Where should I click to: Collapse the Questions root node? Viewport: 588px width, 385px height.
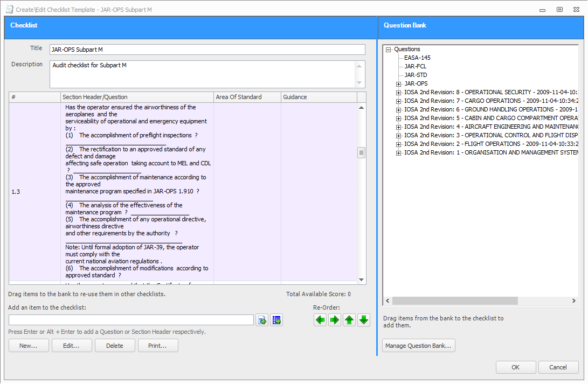pyautogui.click(x=389, y=50)
